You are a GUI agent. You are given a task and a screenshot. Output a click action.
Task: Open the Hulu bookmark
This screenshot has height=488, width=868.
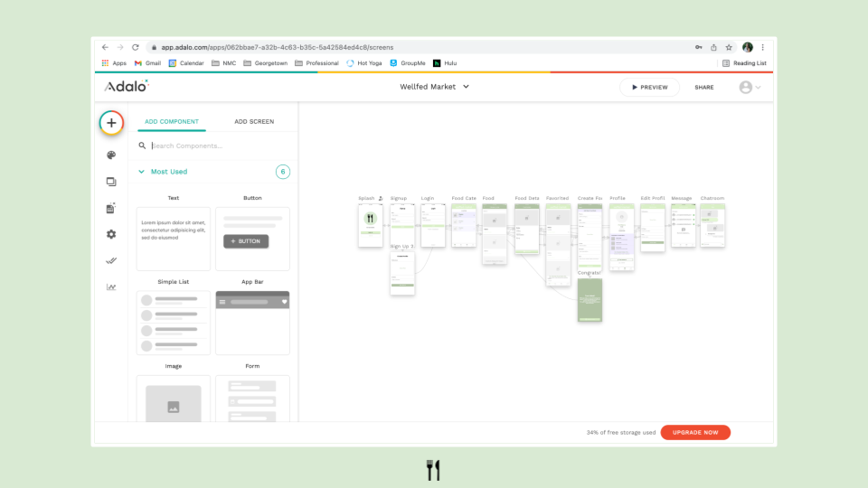[445, 63]
